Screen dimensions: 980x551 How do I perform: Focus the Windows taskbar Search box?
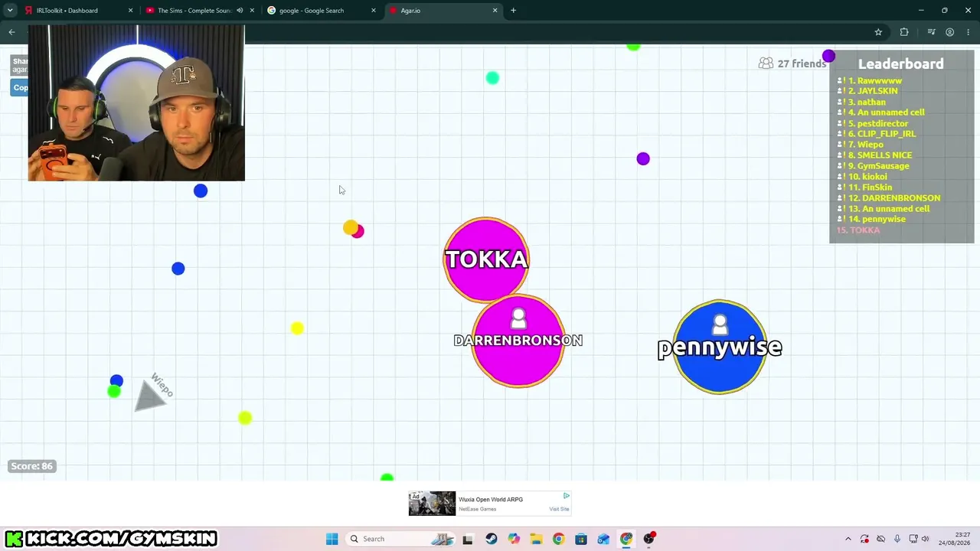coord(401,539)
